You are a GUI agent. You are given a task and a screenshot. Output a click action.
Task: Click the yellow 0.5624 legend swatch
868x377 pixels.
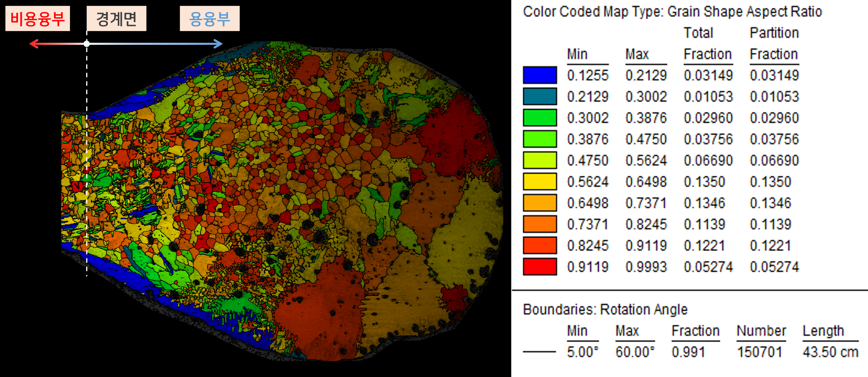click(539, 181)
